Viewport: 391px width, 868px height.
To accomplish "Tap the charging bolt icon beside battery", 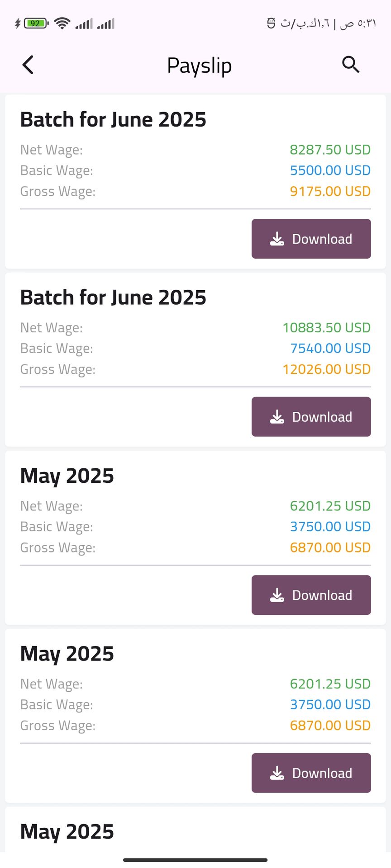I will [x=18, y=23].
